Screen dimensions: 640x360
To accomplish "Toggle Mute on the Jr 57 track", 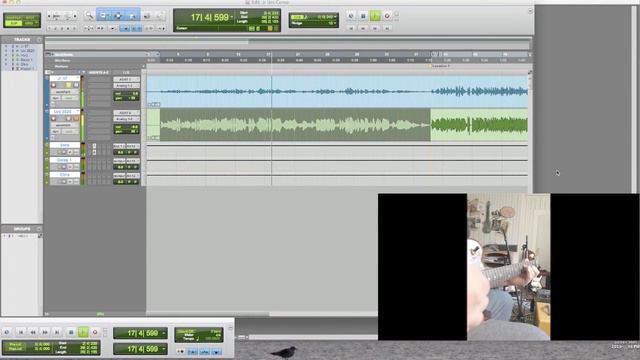I will tap(76, 85).
